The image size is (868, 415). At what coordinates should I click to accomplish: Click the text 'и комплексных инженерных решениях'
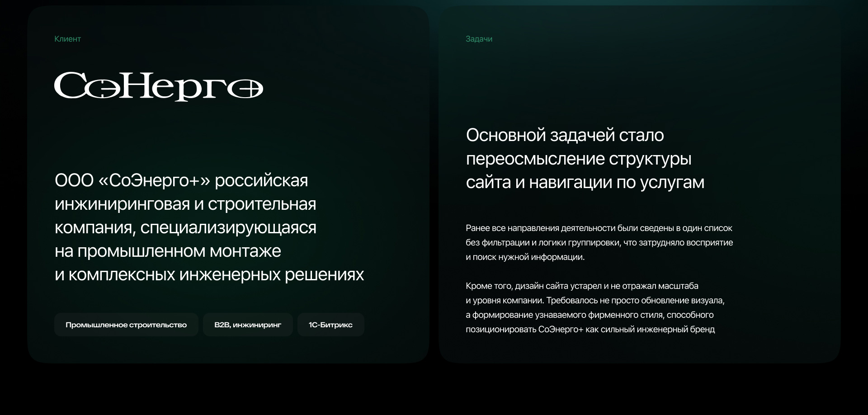coord(209,274)
